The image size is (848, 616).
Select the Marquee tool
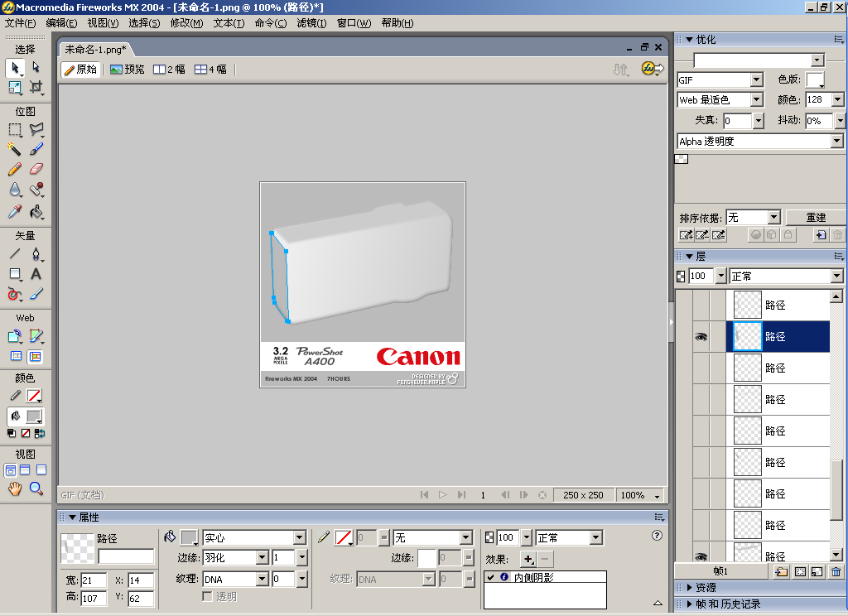tap(15, 130)
